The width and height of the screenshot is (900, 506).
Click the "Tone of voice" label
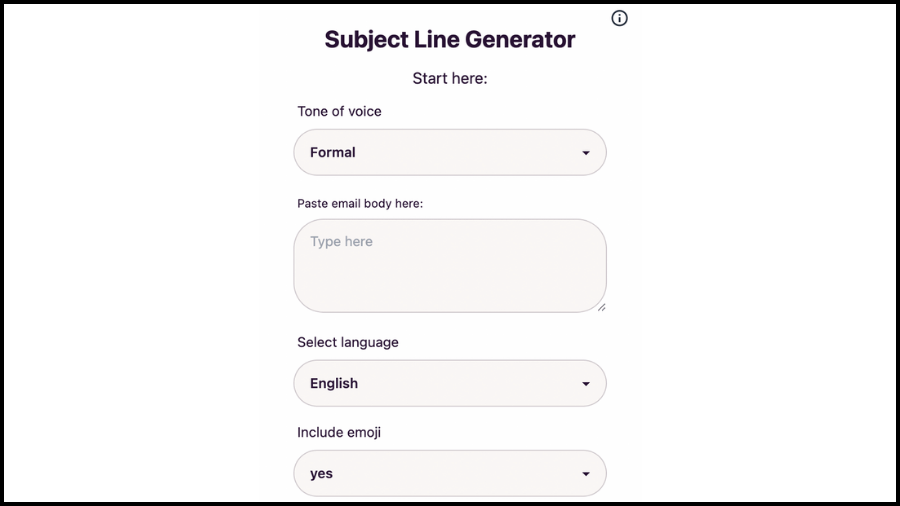[339, 111]
